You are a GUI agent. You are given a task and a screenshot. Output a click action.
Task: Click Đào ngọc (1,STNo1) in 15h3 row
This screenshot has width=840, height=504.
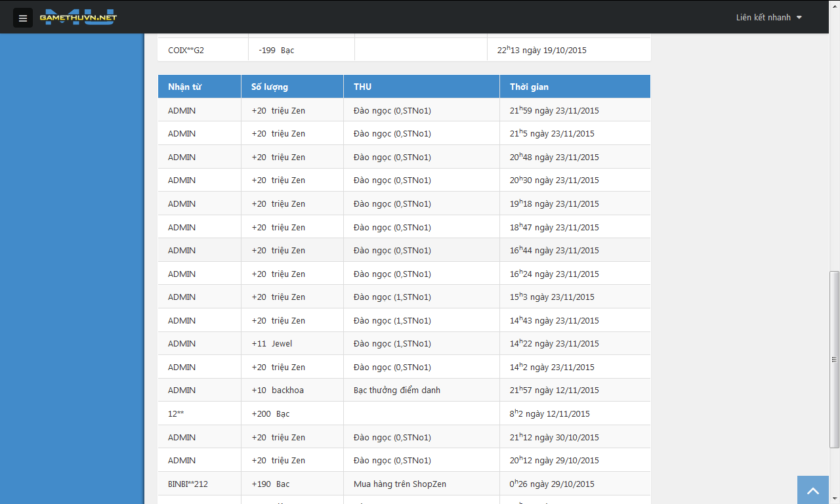[392, 297]
